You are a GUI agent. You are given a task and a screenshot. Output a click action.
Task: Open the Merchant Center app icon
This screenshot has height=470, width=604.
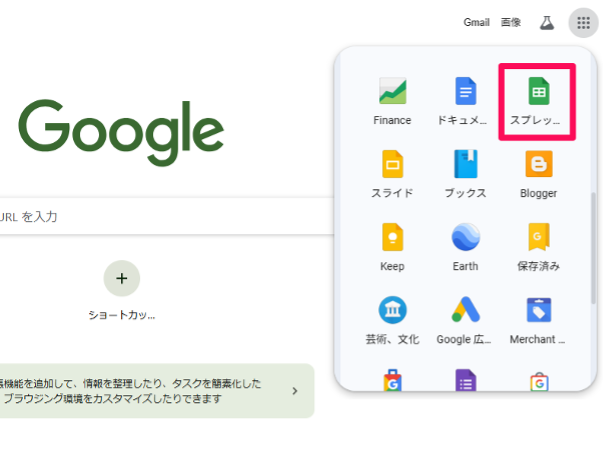539,311
